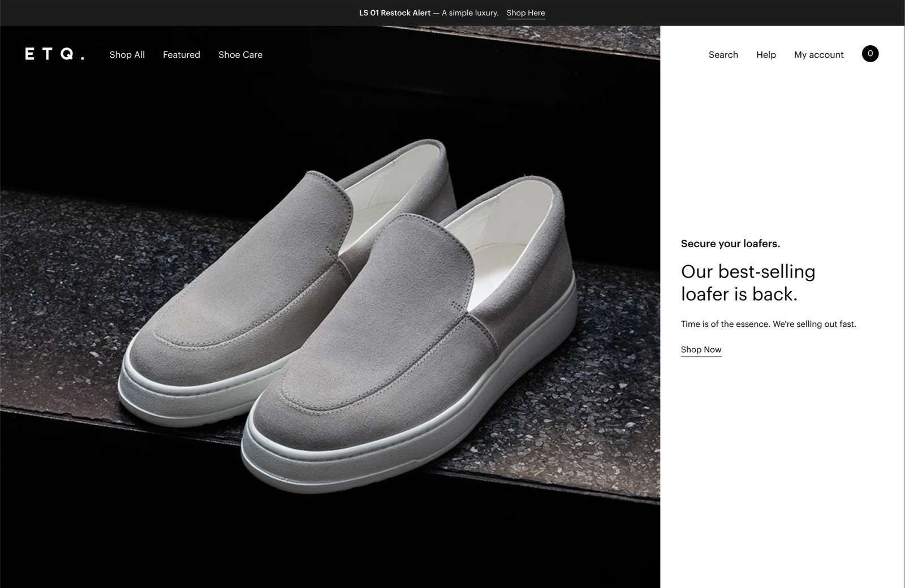
Task: Open the Featured navigation menu
Action: tap(182, 55)
